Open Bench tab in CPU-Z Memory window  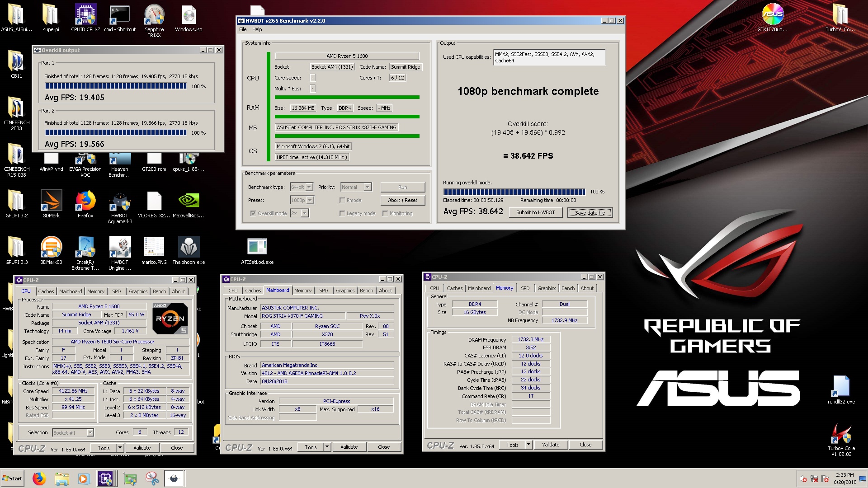coord(568,288)
